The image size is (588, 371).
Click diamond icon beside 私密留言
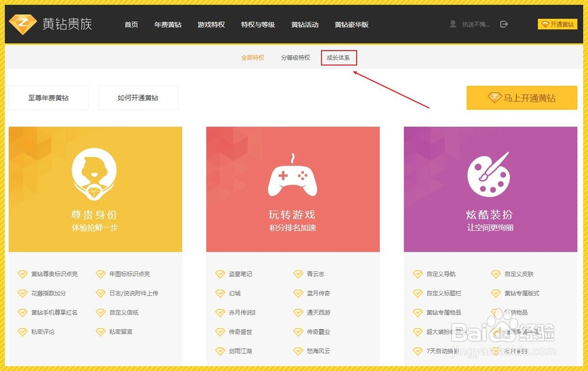tap(101, 332)
